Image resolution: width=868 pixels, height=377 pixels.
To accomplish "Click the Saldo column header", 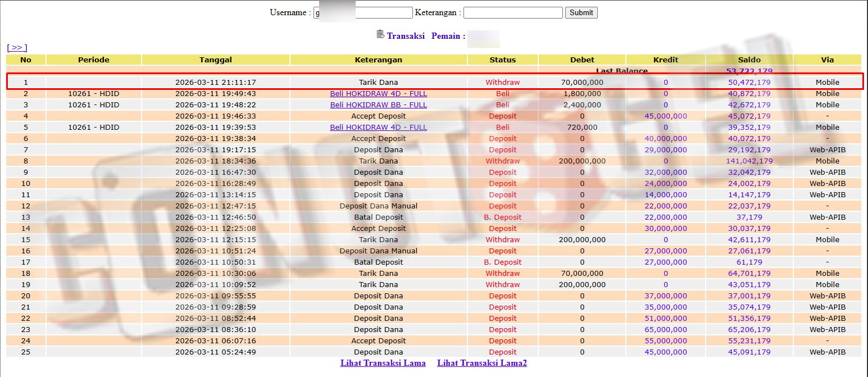I will 749,60.
